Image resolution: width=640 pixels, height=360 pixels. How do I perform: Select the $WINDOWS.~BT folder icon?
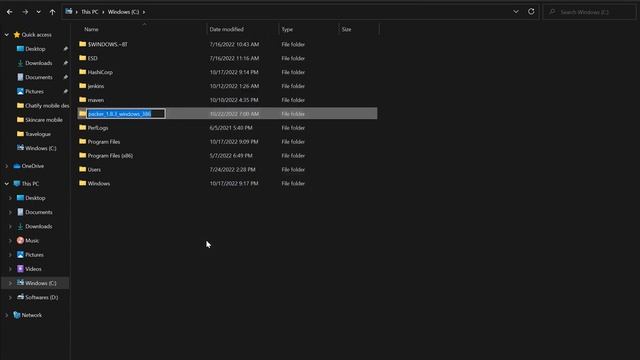[x=82, y=44]
